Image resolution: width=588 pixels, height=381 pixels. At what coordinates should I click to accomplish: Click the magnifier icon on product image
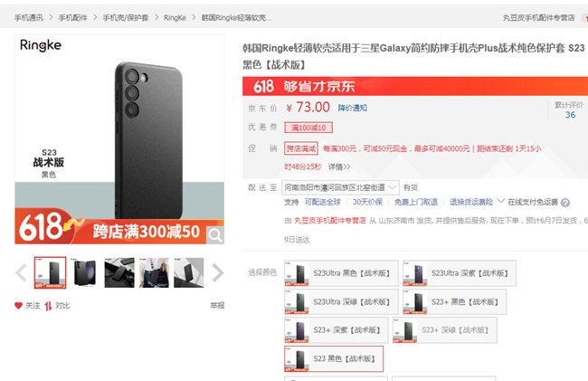(215, 234)
